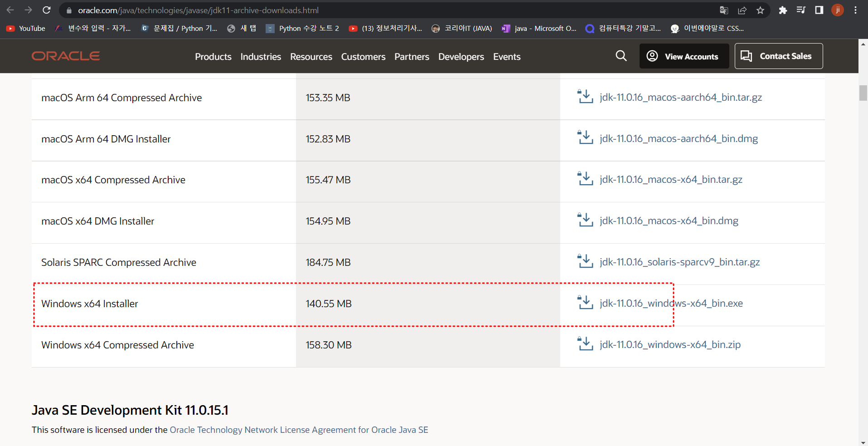Download jdk-11.0.16_macos-aarch64_bin.tar.gz link
The image size is (868, 446).
[x=680, y=97]
